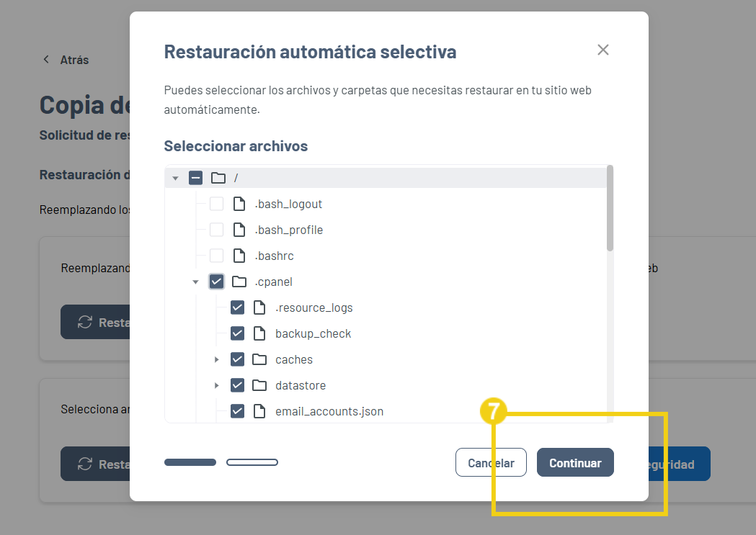Click the datastore folder icon
Screen dimensions: 756x535
tap(259, 385)
